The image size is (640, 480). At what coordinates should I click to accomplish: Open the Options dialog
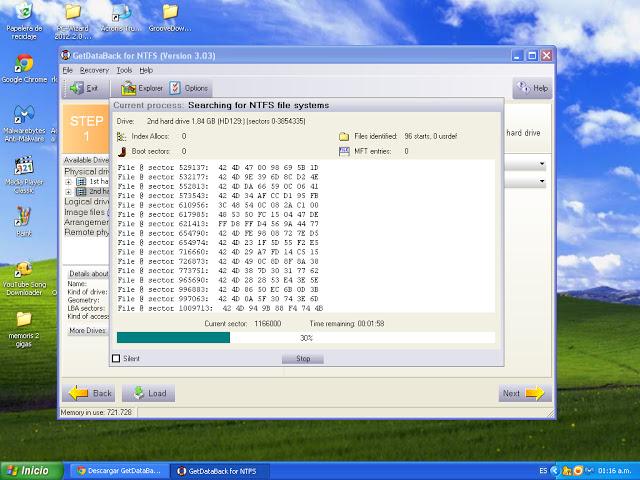tap(190, 88)
